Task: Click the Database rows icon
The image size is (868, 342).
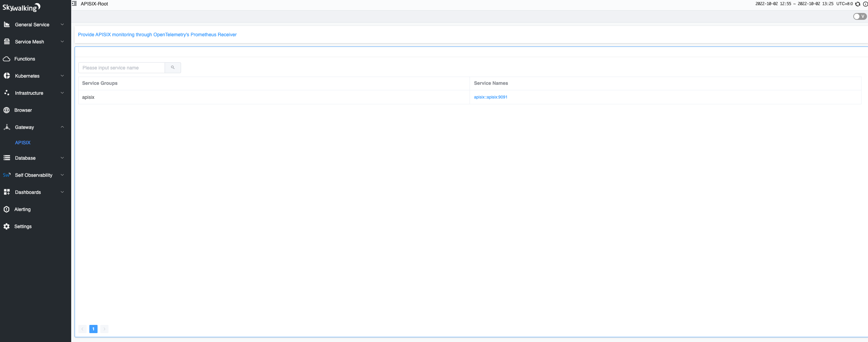Action: [x=7, y=158]
